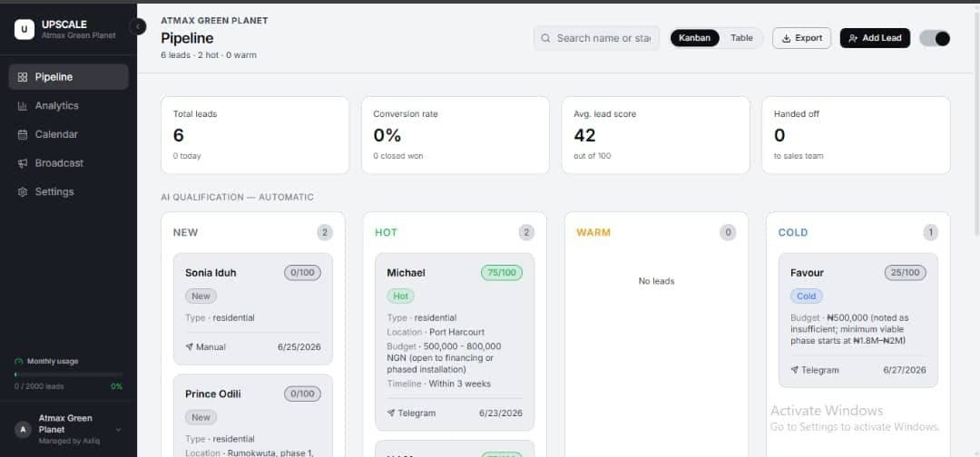Click the New tag on Prince Odili

[201, 417]
